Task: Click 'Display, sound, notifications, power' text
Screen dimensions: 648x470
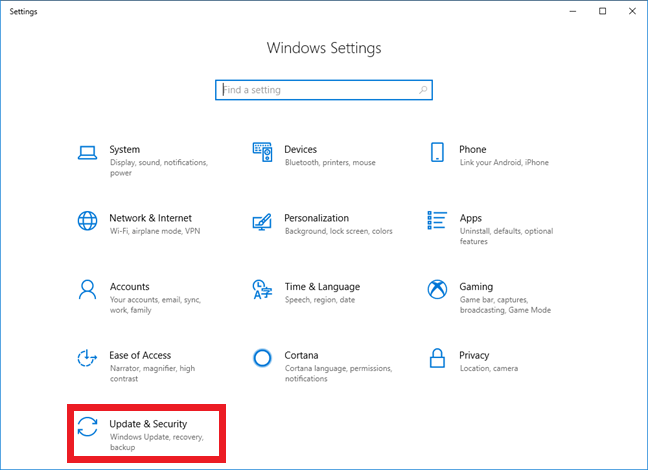Action: pos(159,167)
